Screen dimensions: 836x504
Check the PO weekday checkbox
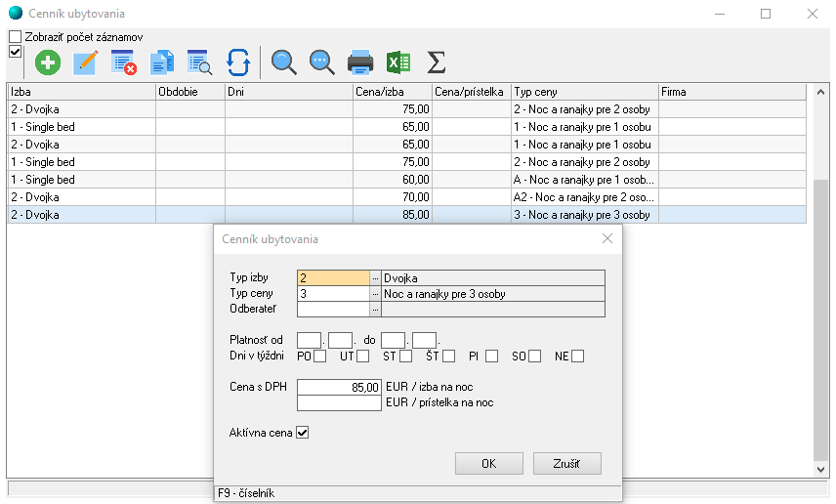coord(320,357)
